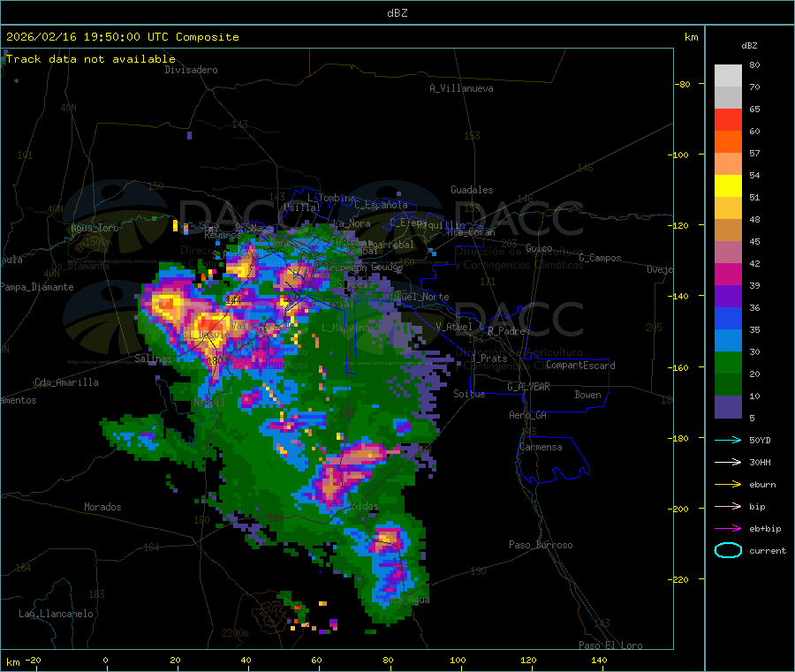Click the yellow 54 dBZ color swatch

coord(728,186)
